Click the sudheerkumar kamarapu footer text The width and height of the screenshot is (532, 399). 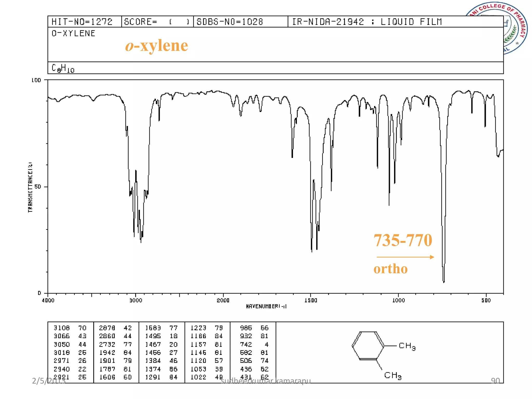tap(265, 381)
